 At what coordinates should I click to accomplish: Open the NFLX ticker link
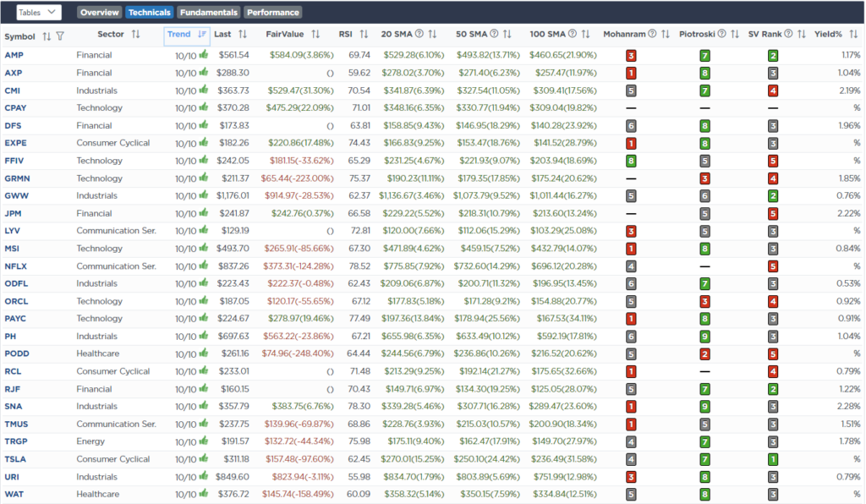tap(15, 266)
